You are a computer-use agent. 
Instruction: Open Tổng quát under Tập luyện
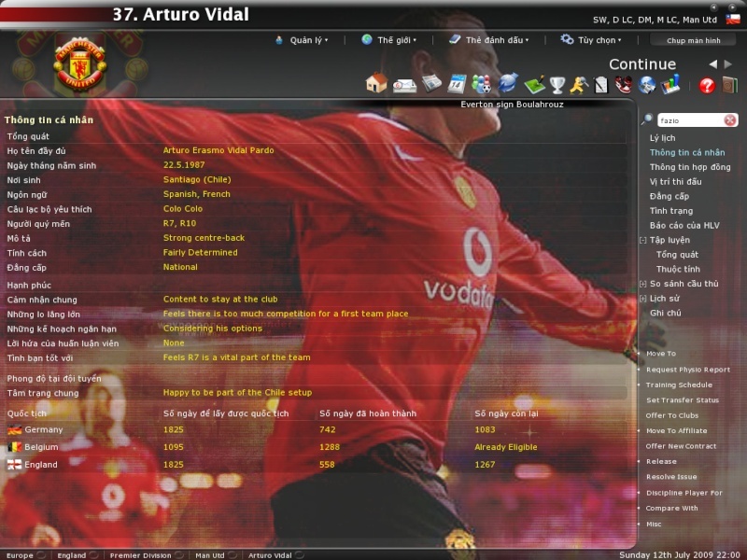[677, 255]
